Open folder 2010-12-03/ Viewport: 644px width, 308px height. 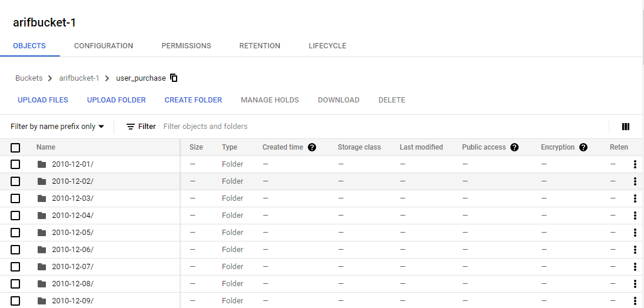pos(72,198)
